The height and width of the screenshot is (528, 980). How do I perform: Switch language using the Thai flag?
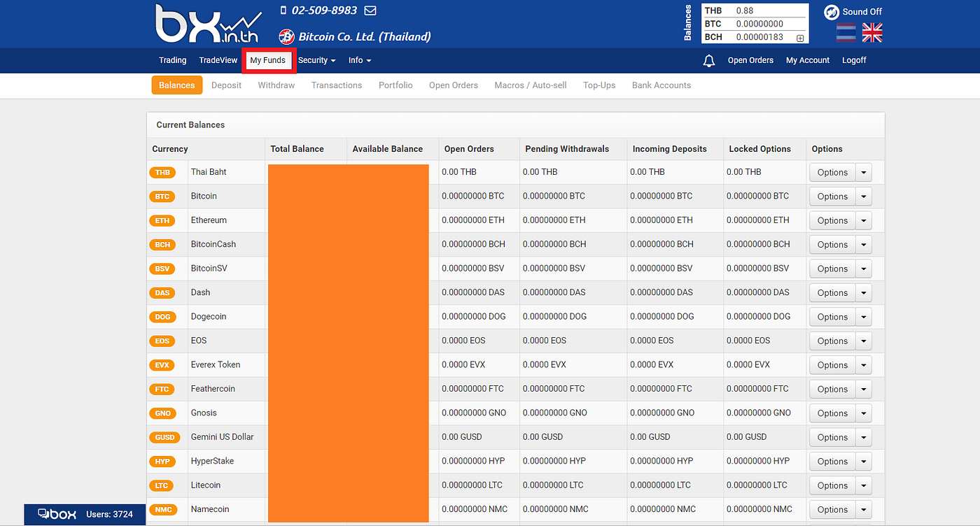[846, 32]
